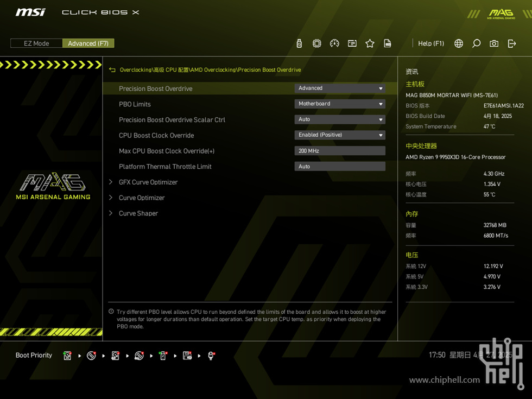The height and width of the screenshot is (399, 532).
Task: Select the second Boot Priority optical disc icon
Action: coord(91,356)
